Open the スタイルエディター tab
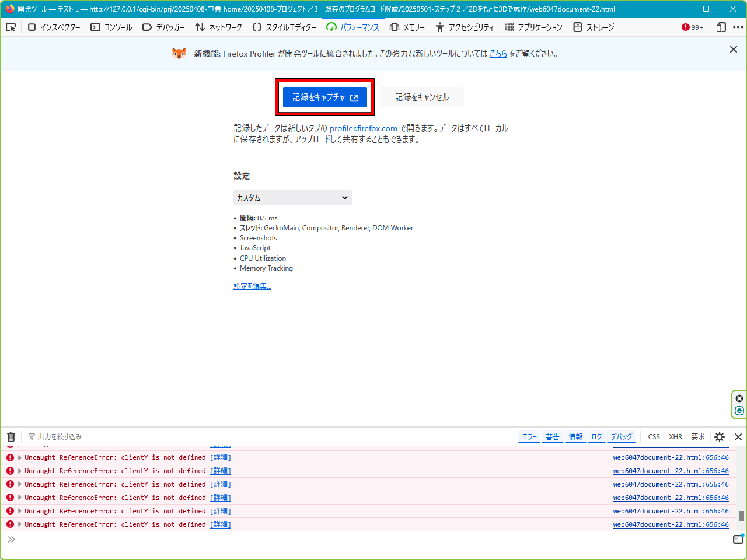This screenshot has width=747, height=560. 284,27
